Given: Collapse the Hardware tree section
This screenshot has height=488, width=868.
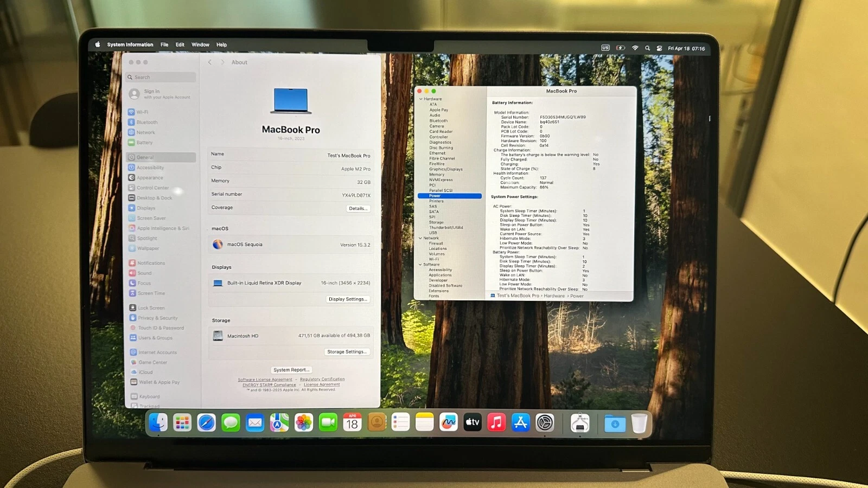Looking at the screenshot, I should point(420,99).
